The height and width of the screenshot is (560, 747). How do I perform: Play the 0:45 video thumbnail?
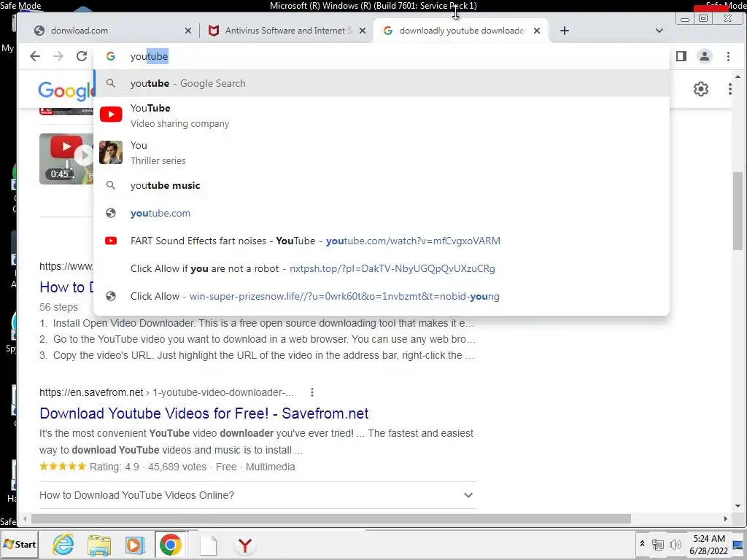coord(66,158)
